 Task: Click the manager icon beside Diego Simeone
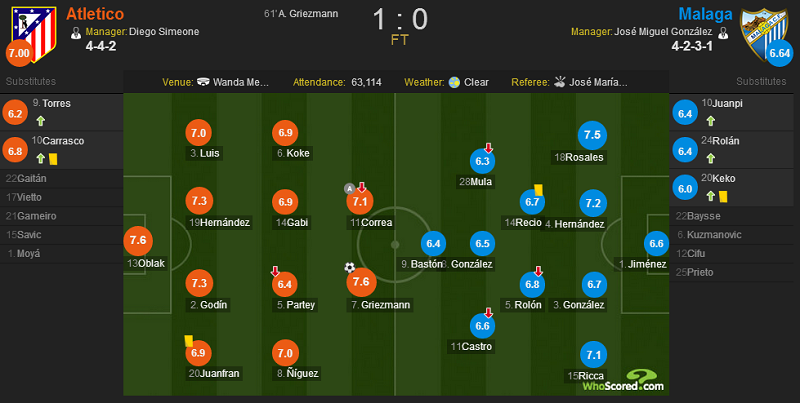[x=76, y=34]
